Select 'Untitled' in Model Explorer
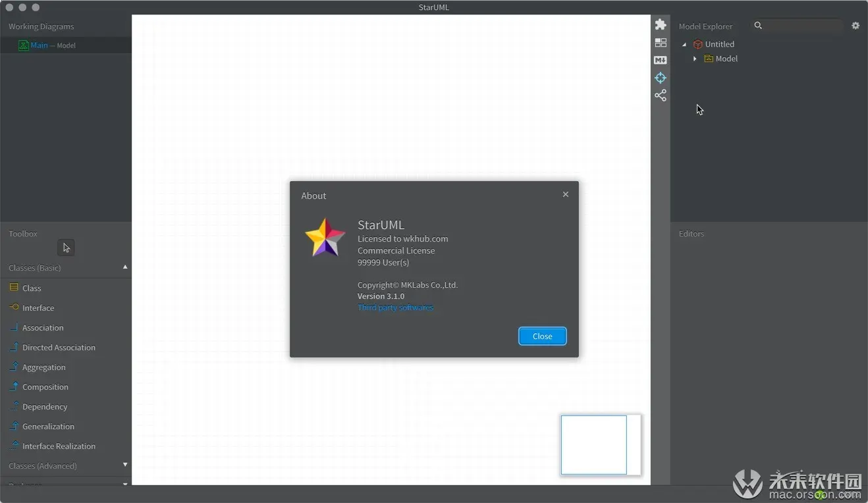Screen dimensions: 868x503 point(720,44)
